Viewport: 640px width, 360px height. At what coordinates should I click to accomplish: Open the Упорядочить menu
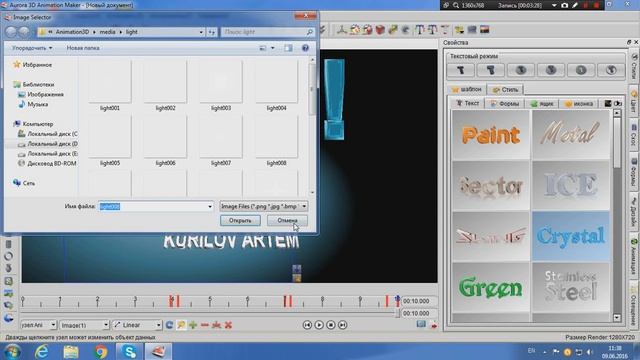coord(32,48)
